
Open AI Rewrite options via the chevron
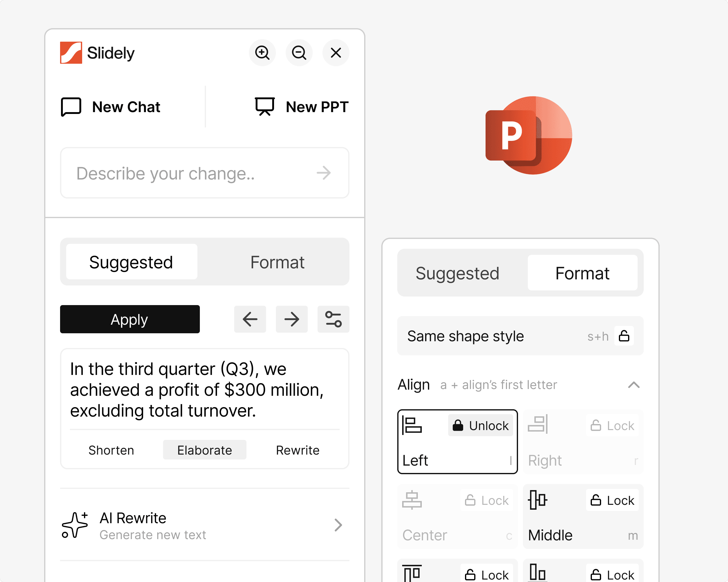[x=338, y=525]
